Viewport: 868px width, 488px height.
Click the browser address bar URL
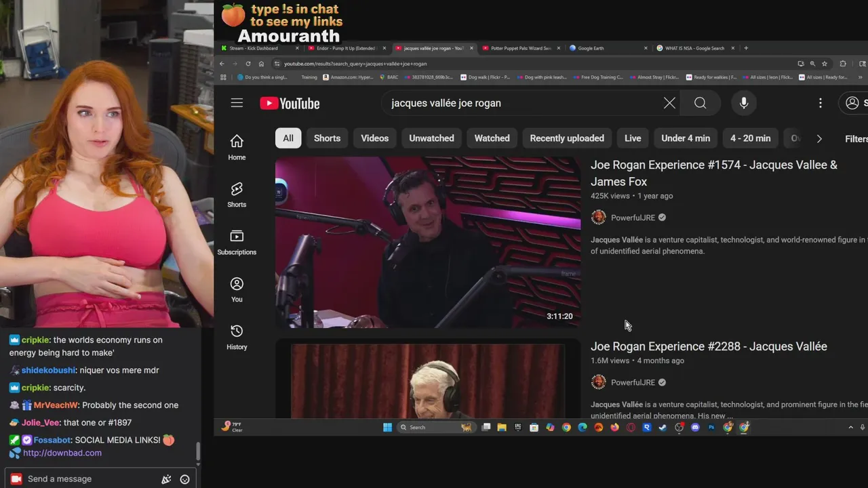coord(355,64)
